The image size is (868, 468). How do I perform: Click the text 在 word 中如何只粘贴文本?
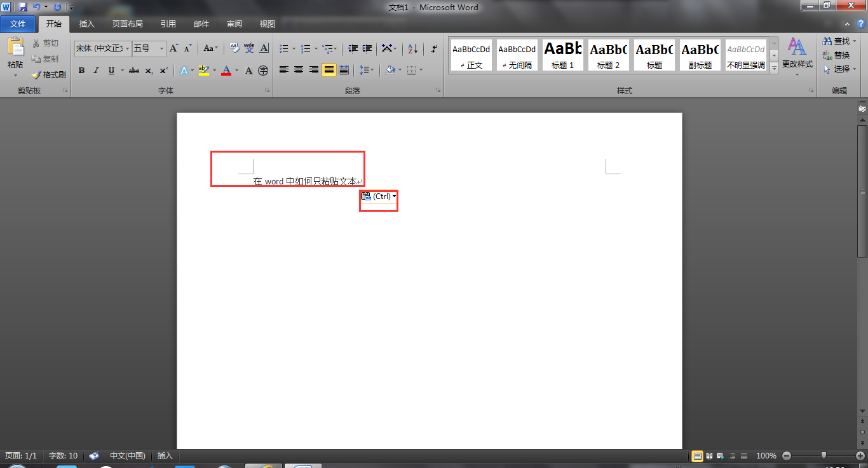click(305, 181)
